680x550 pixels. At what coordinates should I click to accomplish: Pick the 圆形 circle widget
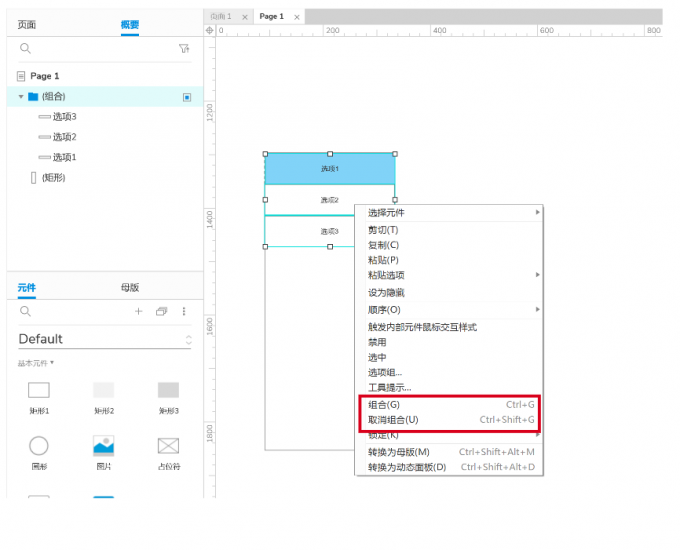pos(39,453)
